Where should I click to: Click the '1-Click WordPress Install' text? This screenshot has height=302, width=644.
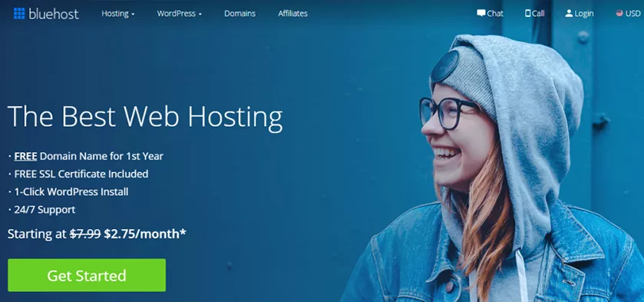(71, 192)
